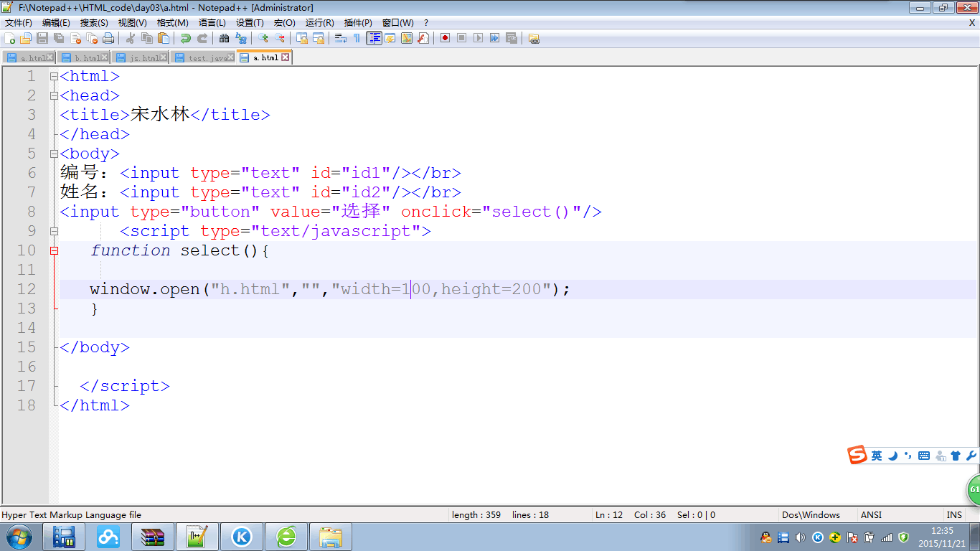Click ANSI encoding in status bar

coord(871,514)
